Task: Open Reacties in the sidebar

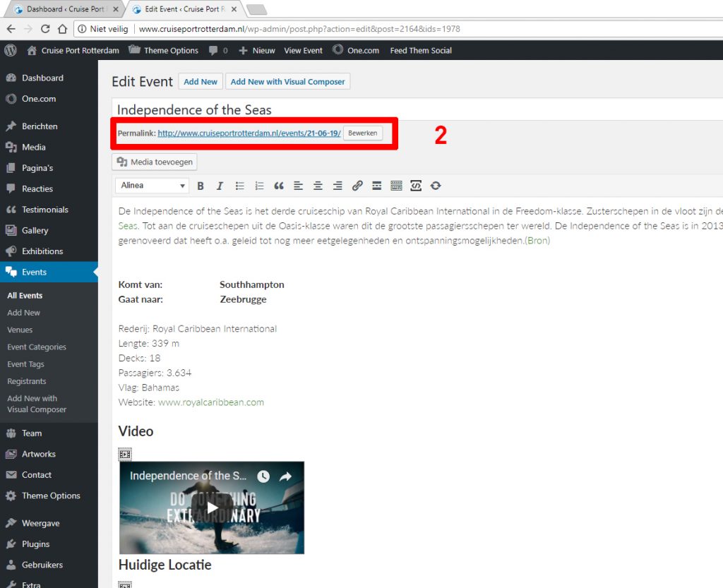Action: pos(49,188)
